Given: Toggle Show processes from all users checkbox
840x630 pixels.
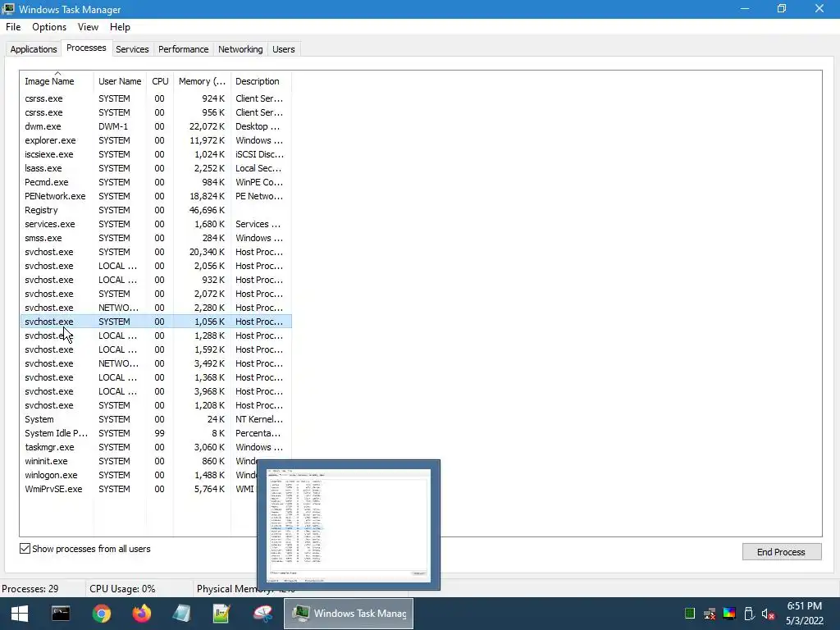Looking at the screenshot, I should click(25, 549).
